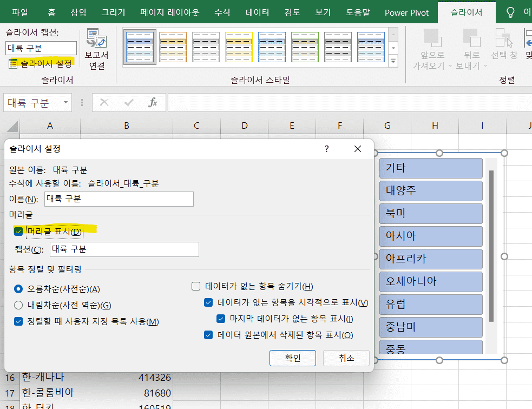Click the insert function fx icon
The height and width of the screenshot is (409, 532).
click(153, 102)
